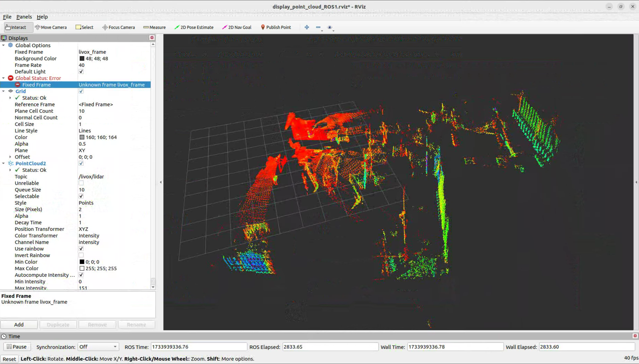This screenshot has width=639, height=364.
Task: Open the Panels menu
Action: (24, 17)
